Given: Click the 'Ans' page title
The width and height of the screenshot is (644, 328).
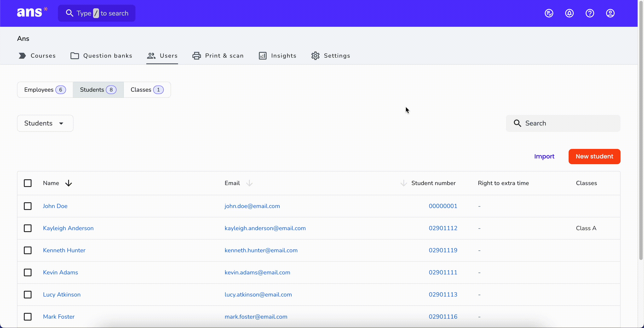Looking at the screenshot, I should [x=23, y=39].
